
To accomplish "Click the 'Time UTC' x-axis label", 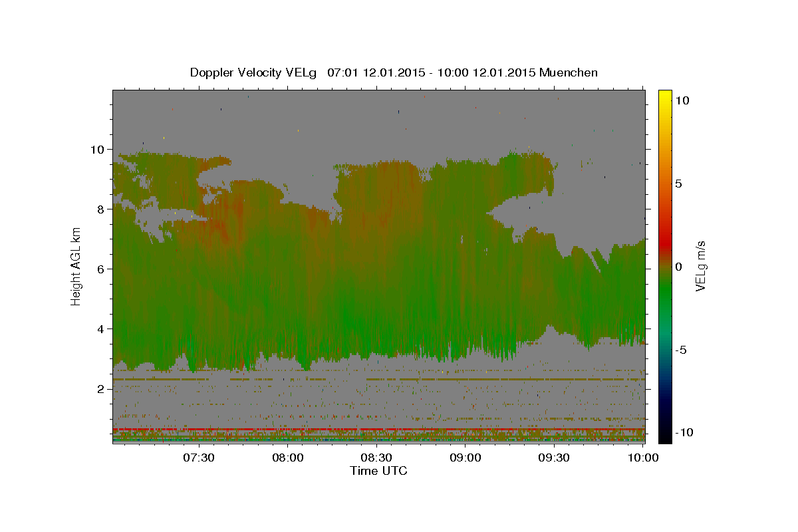I will tap(378, 471).
